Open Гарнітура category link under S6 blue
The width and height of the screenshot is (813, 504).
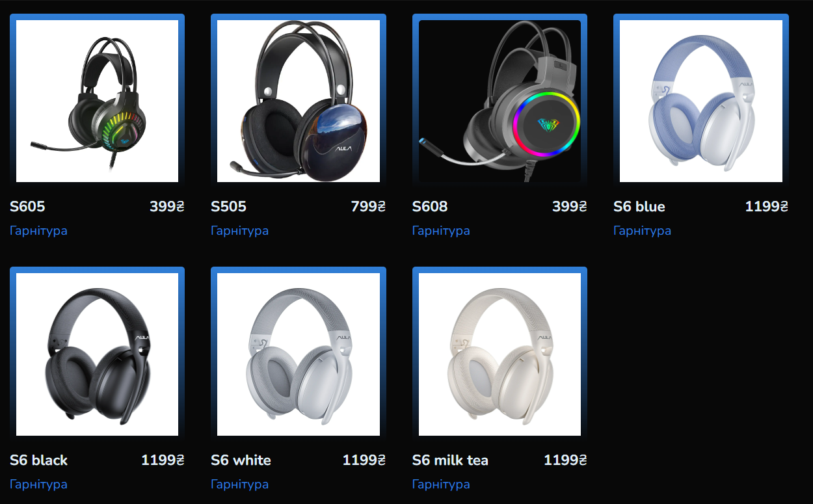(642, 231)
